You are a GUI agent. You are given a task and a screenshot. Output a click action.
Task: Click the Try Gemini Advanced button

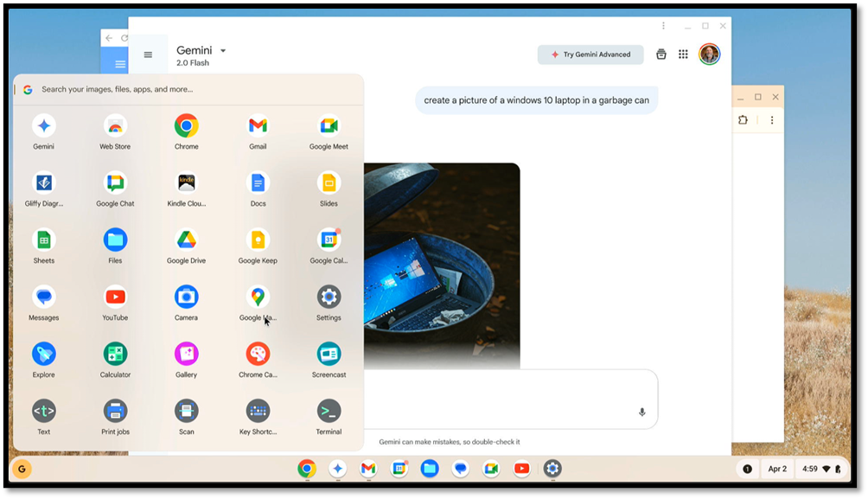tap(590, 54)
